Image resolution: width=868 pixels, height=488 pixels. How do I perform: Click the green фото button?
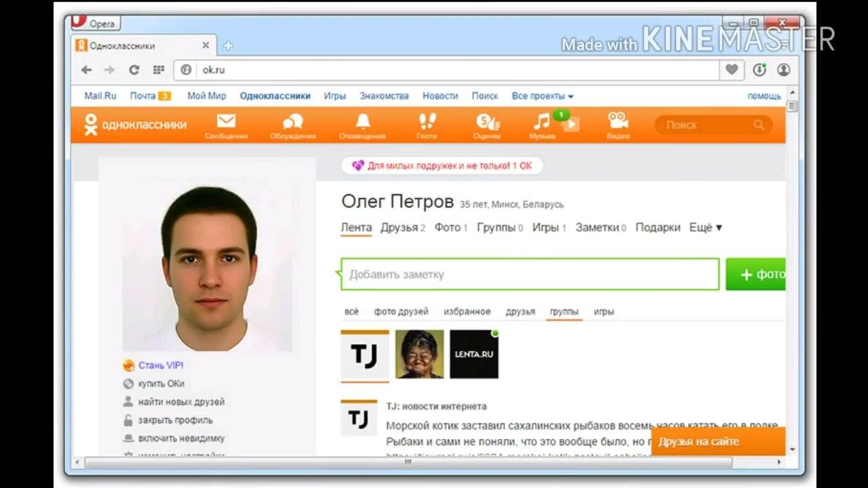(x=755, y=274)
